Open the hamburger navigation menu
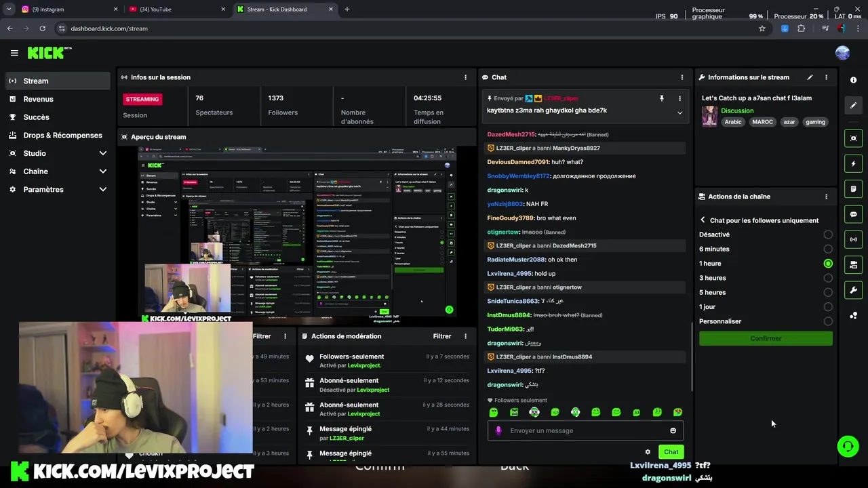868x488 pixels. tap(14, 53)
